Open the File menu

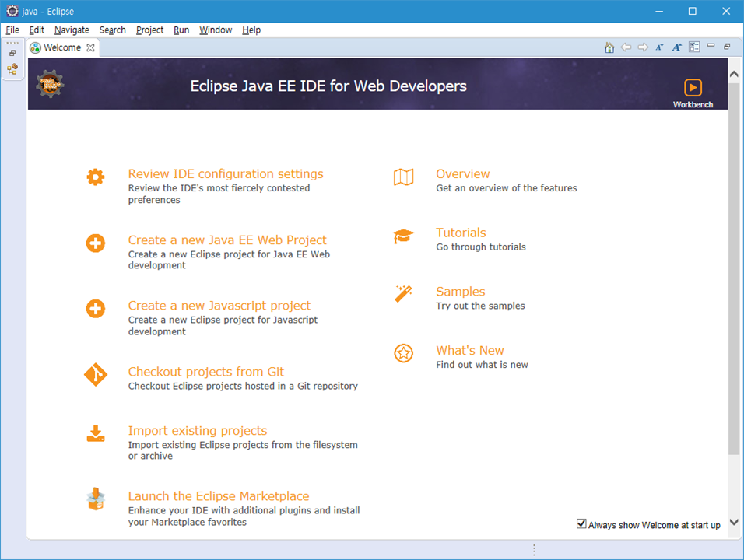[x=12, y=30]
